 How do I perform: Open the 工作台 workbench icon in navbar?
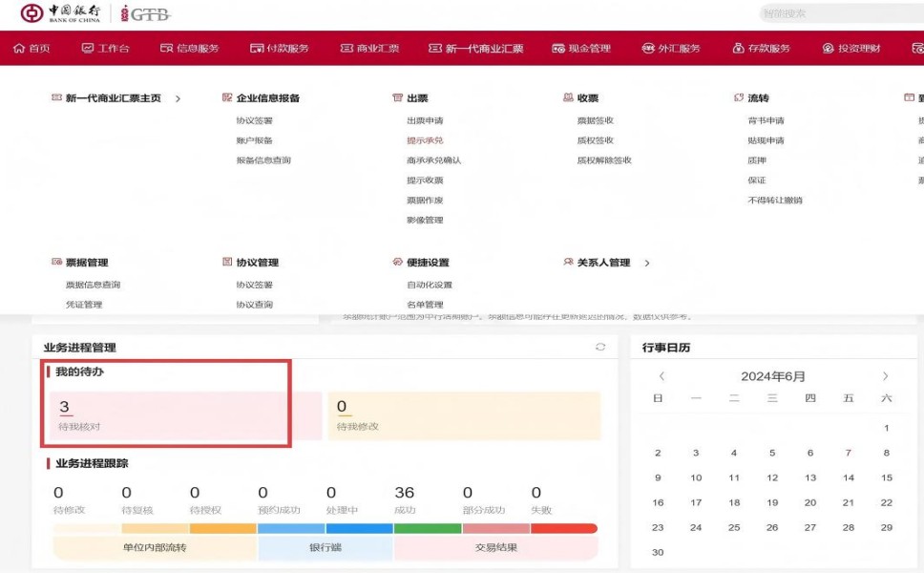click(88, 49)
